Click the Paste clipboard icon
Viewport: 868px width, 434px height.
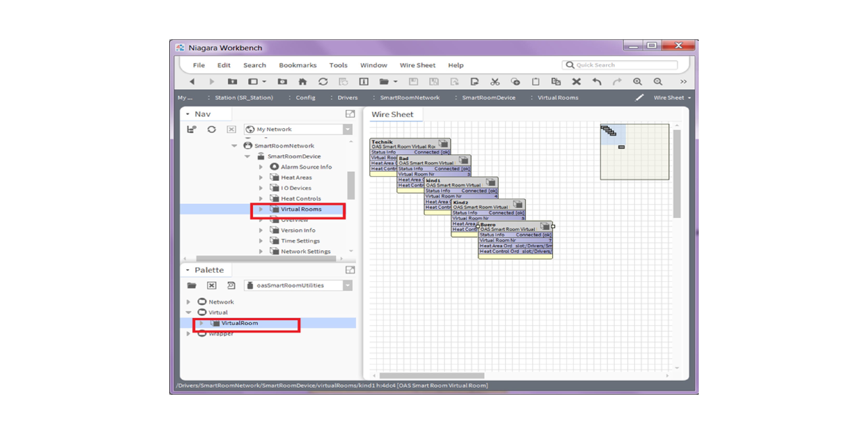pyautogui.click(x=536, y=81)
